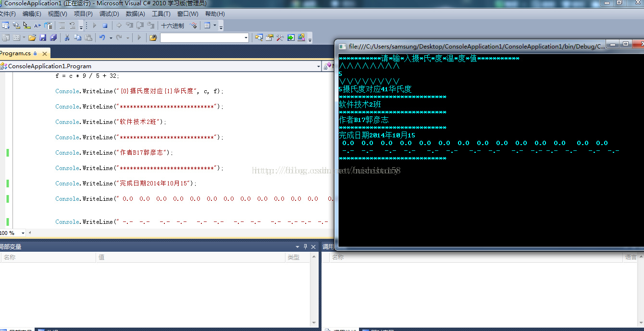Close the 局部变量 panel
The image size is (644, 331).
(313, 247)
